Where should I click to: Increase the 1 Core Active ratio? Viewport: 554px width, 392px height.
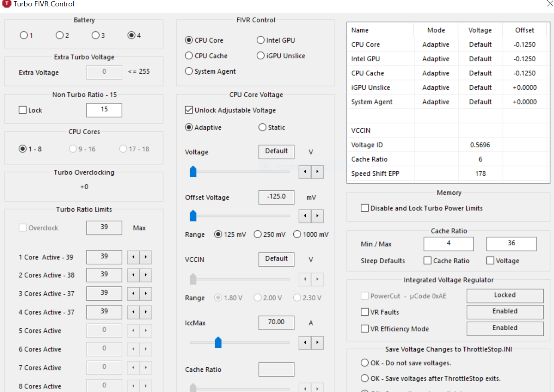point(146,257)
